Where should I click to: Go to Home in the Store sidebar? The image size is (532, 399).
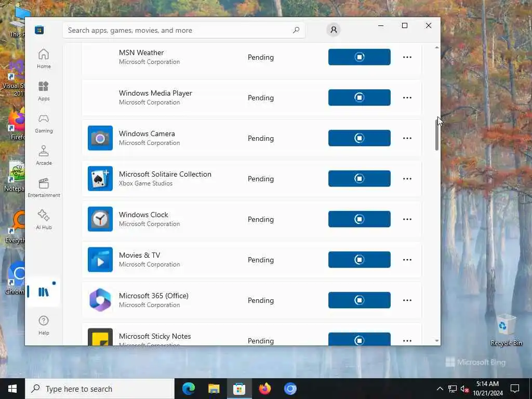click(x=44, y=59)
